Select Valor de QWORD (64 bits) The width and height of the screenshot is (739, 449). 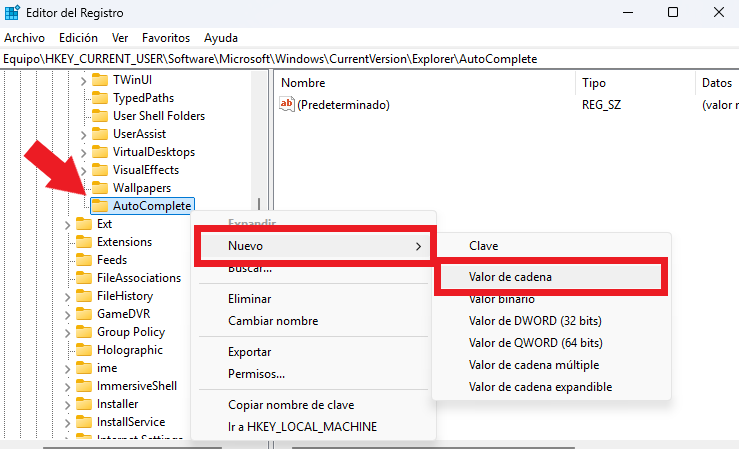coord(551,343)
